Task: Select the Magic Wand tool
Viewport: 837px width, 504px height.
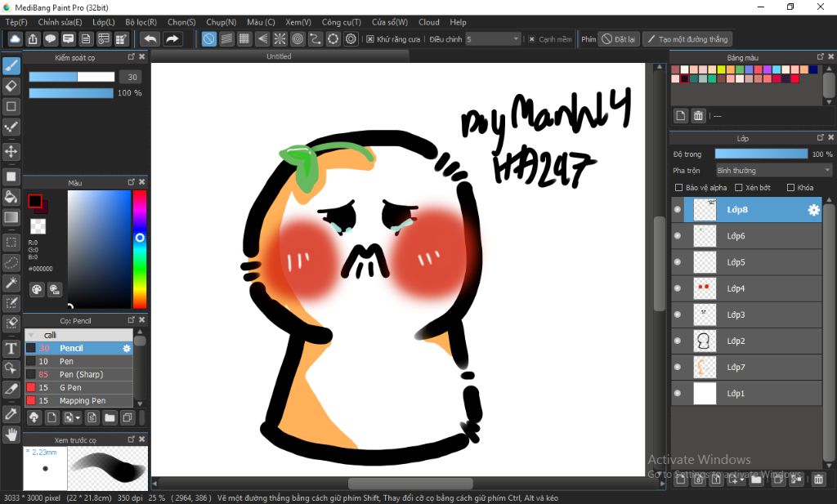Action: [x=11, y=283]
